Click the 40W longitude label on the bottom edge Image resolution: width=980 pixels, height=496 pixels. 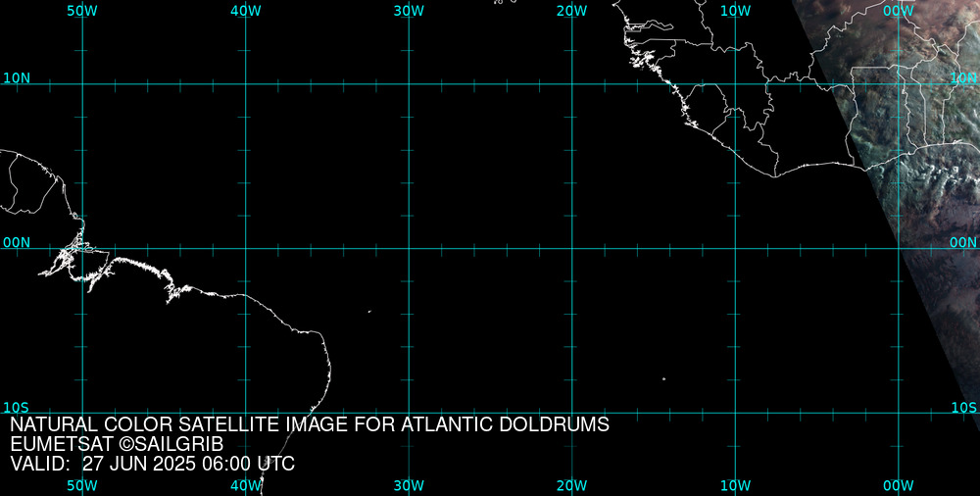tap(246, 486)
